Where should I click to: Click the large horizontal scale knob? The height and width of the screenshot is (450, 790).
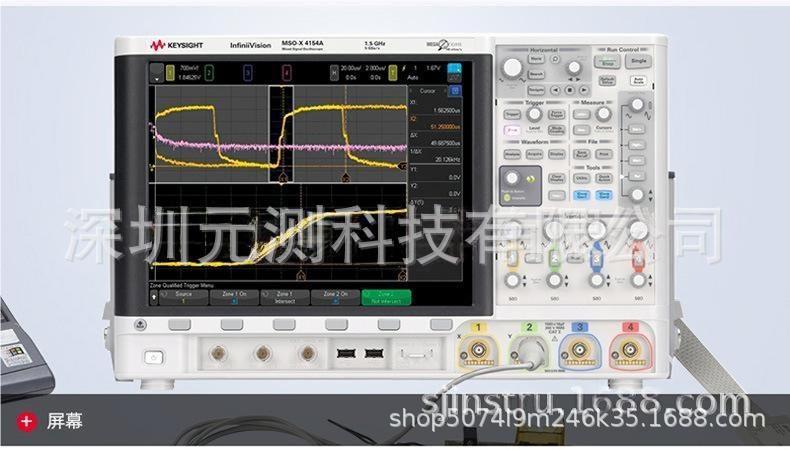[512, 68]
